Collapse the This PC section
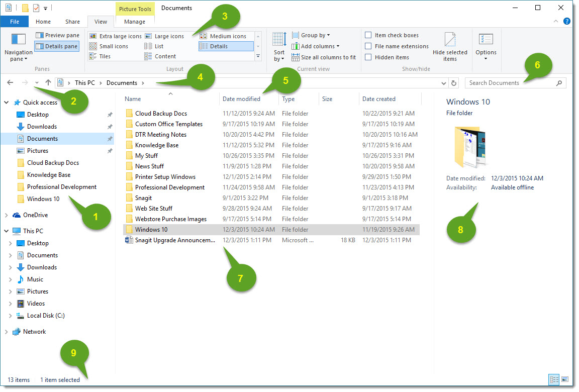 coord(7,231)
